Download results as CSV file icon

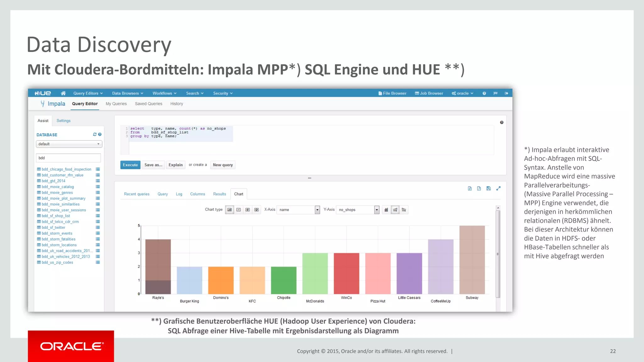point(479,189)
